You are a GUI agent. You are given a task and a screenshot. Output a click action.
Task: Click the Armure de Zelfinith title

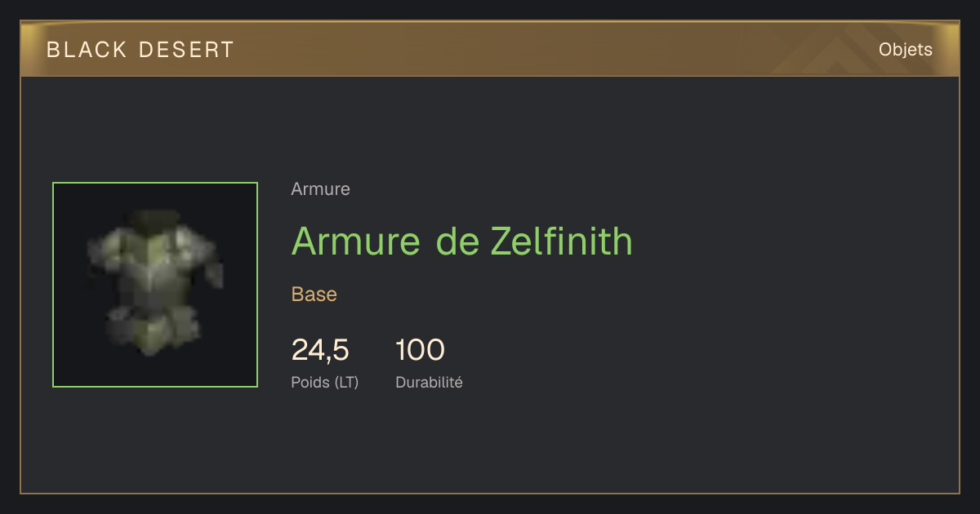pyautogui.click(x=462, y=241)
